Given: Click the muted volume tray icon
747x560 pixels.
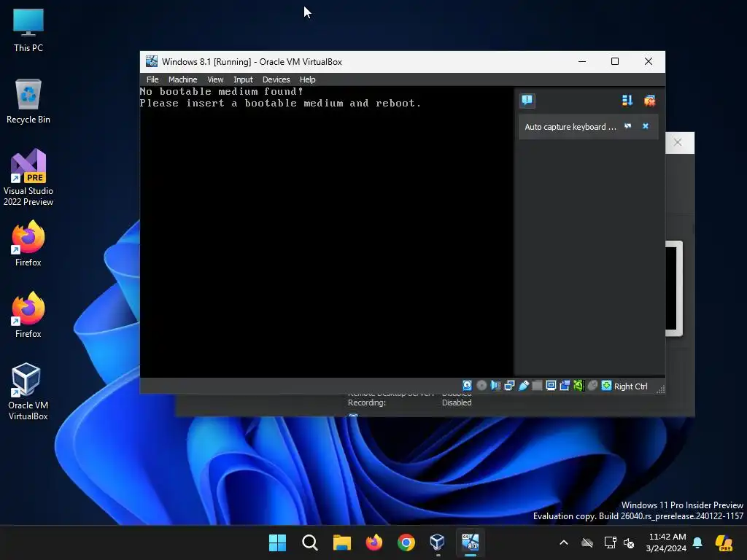Looking at the screenshot, I should [629, 542].
